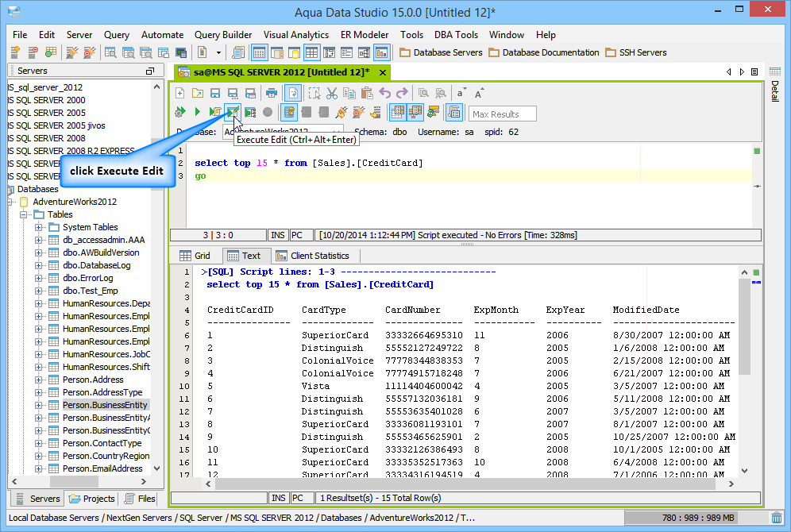
Task: Expand the dbo.ErrorLog table node
Action: [38, 278]
